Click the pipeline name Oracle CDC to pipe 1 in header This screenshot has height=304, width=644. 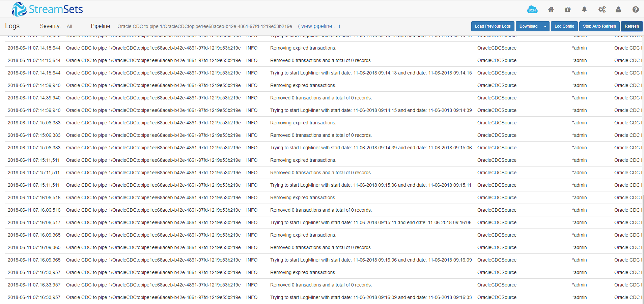[x=205, y=26]
